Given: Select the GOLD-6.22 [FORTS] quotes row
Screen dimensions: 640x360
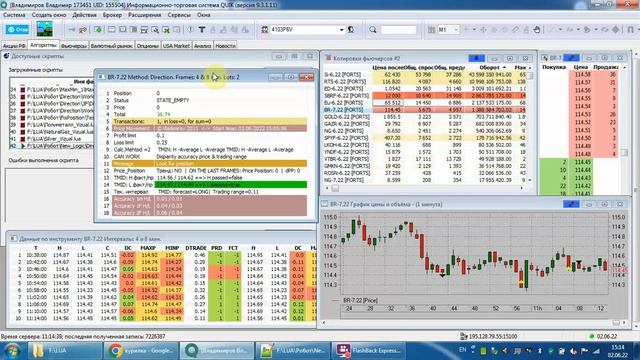Looking at the screenshot, I should [424, 117].
